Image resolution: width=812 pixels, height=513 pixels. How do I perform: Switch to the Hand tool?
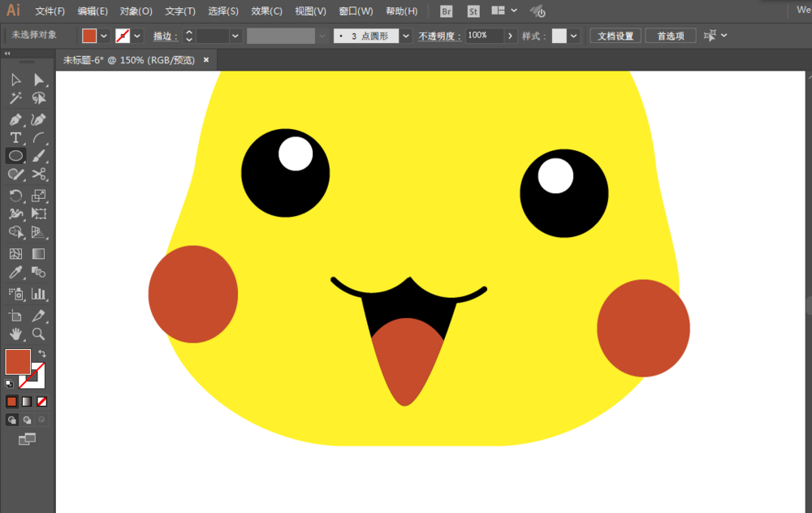click(x=15, y=334)
